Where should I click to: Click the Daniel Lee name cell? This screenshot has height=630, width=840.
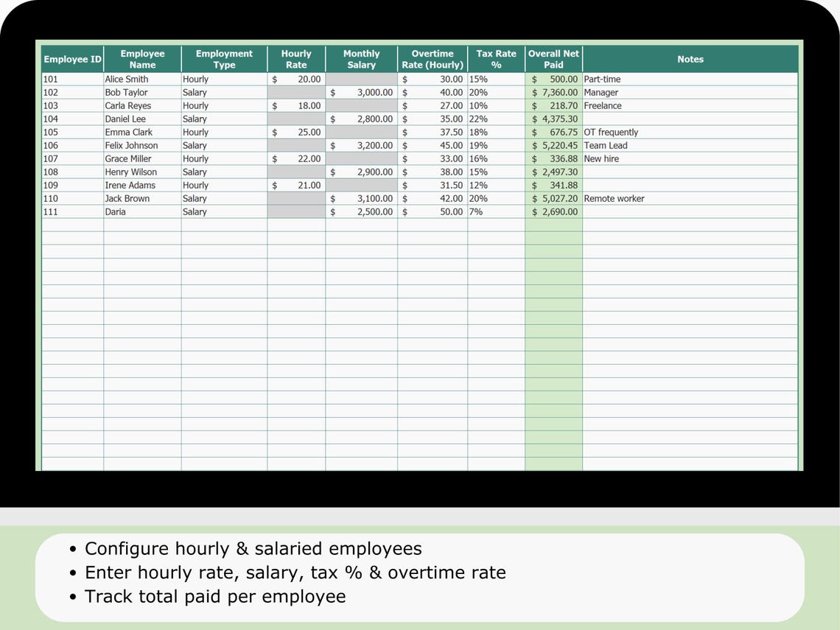coord(142,119)
